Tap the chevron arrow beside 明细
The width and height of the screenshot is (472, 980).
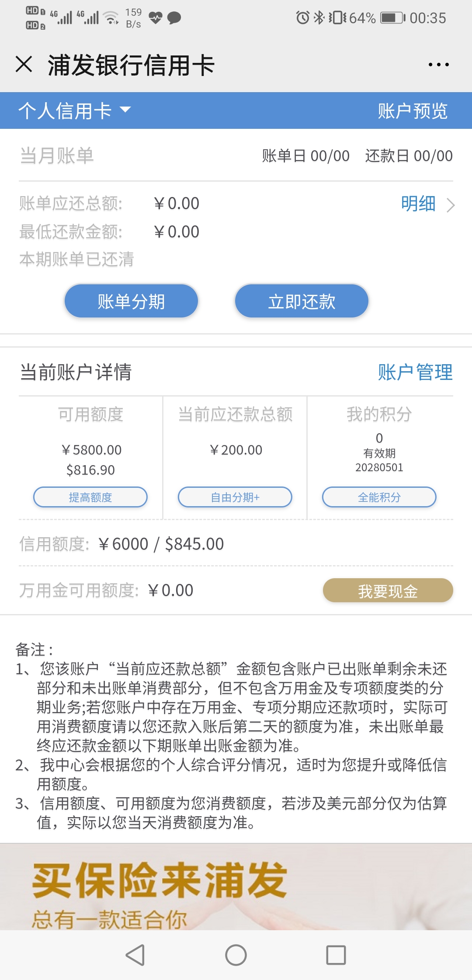pyautogui.click(x=451, y=205)
